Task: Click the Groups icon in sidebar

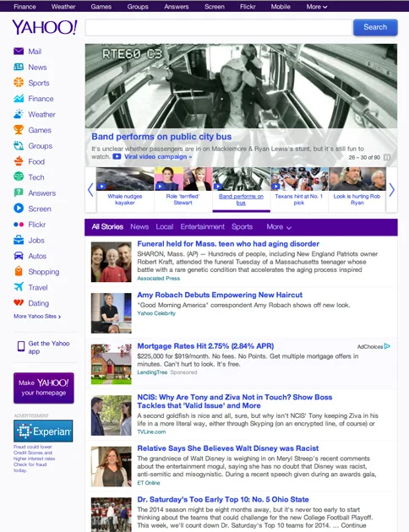Action: pos(19,145)
